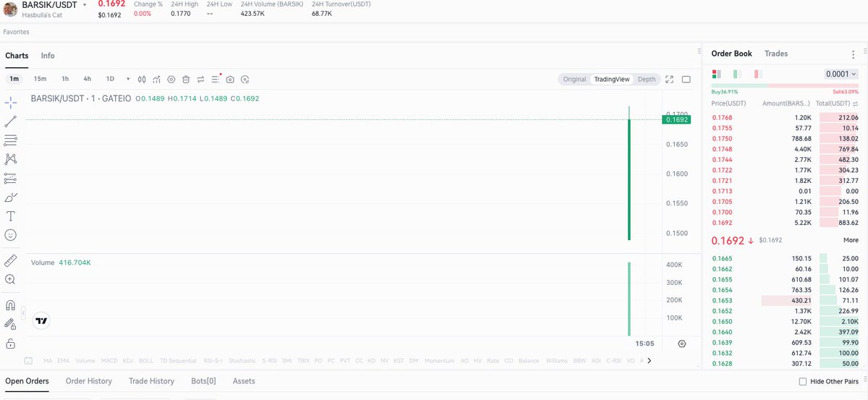This screenshot has height=400, width=868.
Task: Open the 0.0001 price precision dropdown
Action: pos(841,74)
